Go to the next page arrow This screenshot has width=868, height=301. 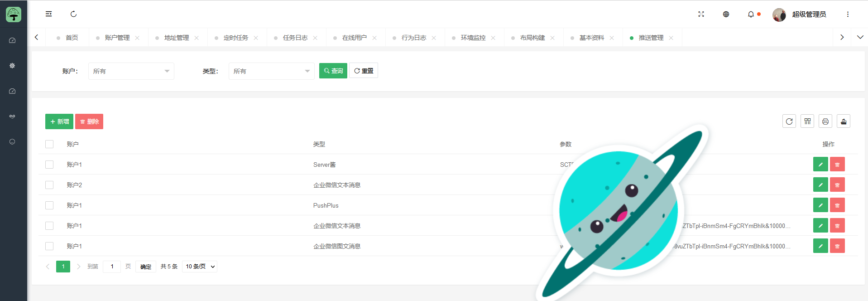[x=78, y=267]
